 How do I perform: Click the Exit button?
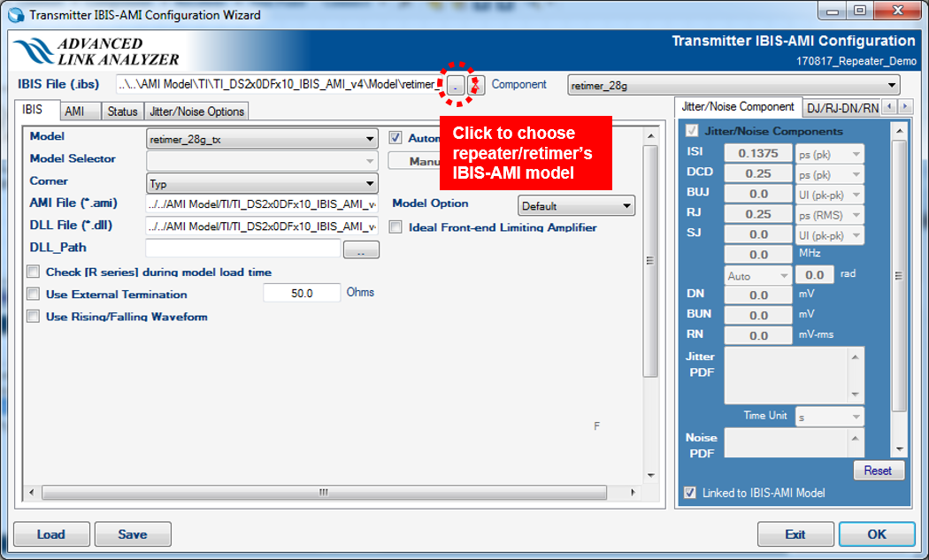[x=795, y=534]
